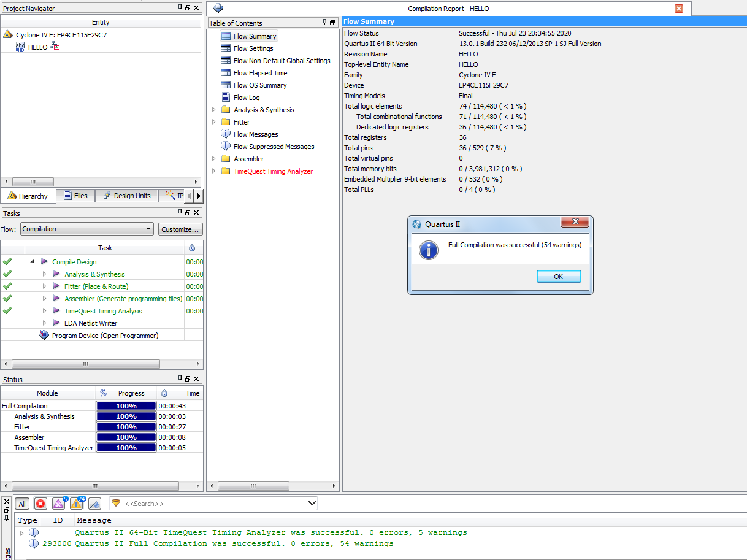Click the Customize... button
747x560 pixels.
click(180, 229)
